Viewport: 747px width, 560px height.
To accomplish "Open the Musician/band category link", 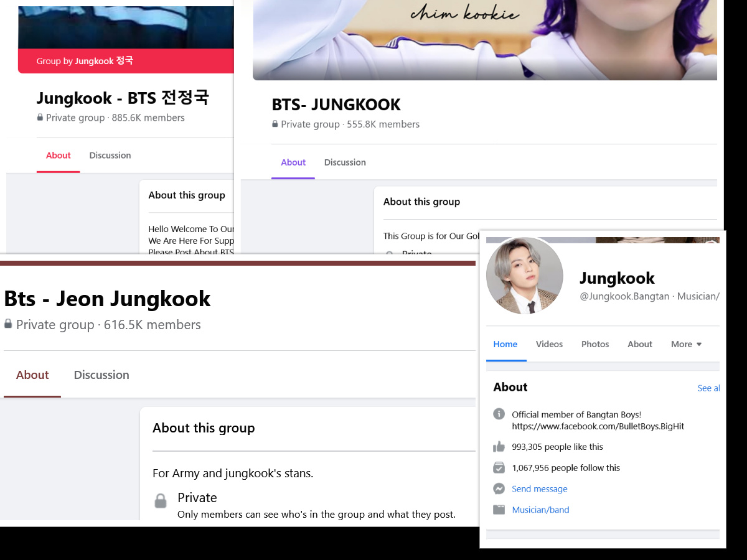I will [x=540, y=510].
